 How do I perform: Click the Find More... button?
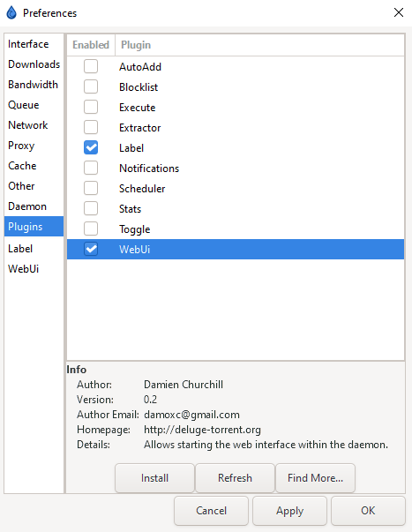[315, 478]
